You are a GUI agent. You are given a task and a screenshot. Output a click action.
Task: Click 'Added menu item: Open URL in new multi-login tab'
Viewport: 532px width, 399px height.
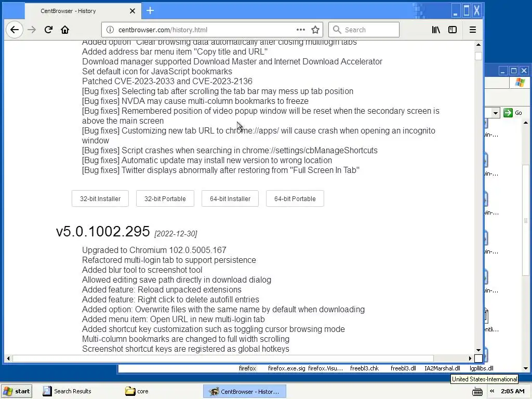[174, 320]
